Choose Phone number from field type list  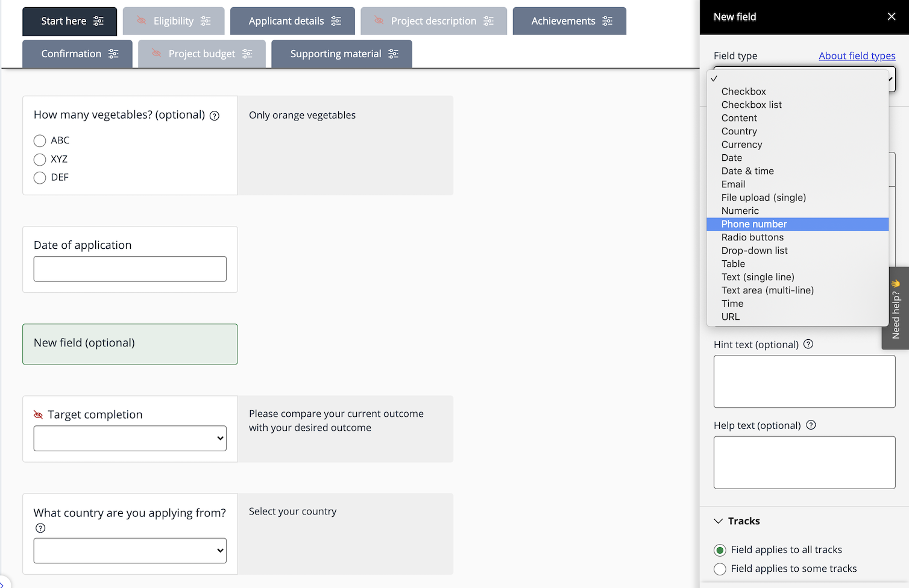point(754,224)
